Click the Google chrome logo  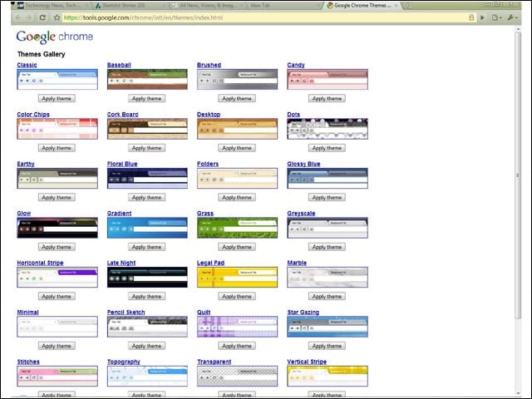[55, 37]
